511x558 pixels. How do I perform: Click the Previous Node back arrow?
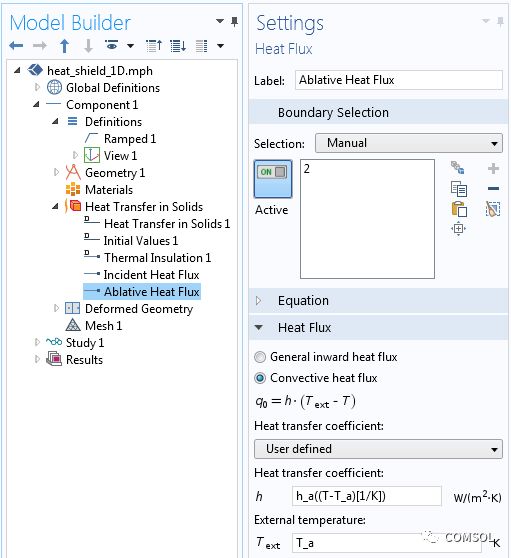pos(16,46)
